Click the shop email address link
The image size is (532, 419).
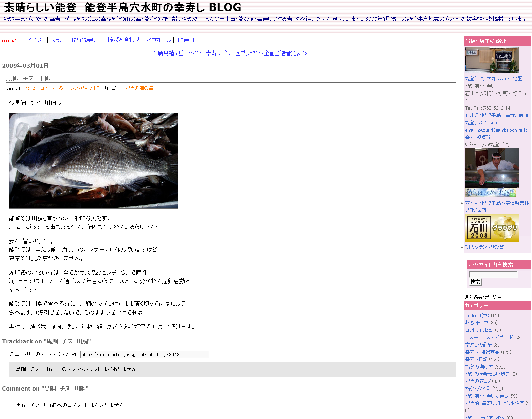coord(496,130)
